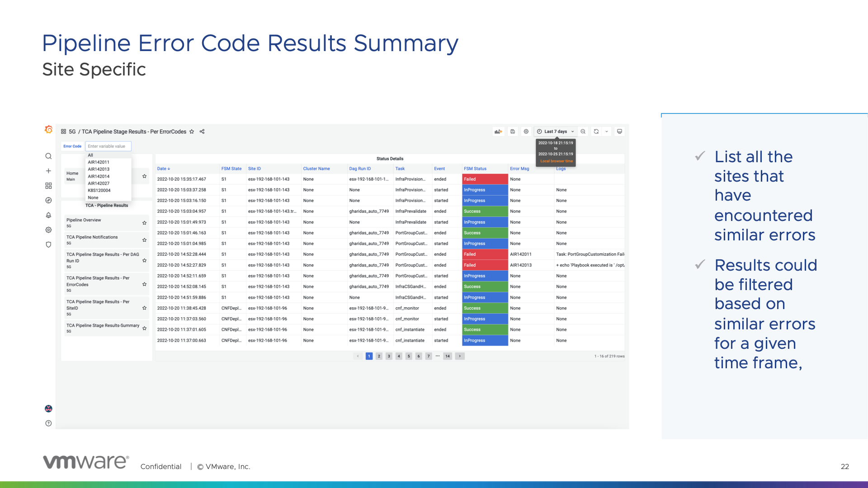Click the Enter variable value input field
The width and height of the screenshot is (868, 488).
click(x=108, y=146)
